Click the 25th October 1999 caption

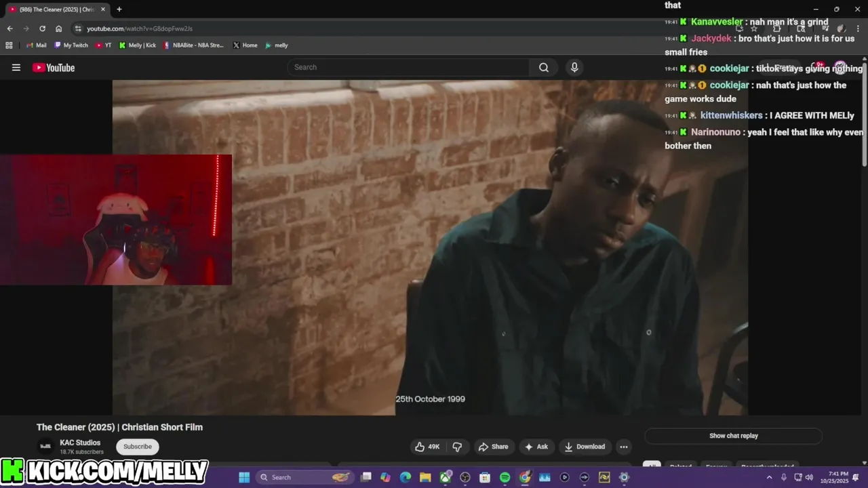[430, 399]
